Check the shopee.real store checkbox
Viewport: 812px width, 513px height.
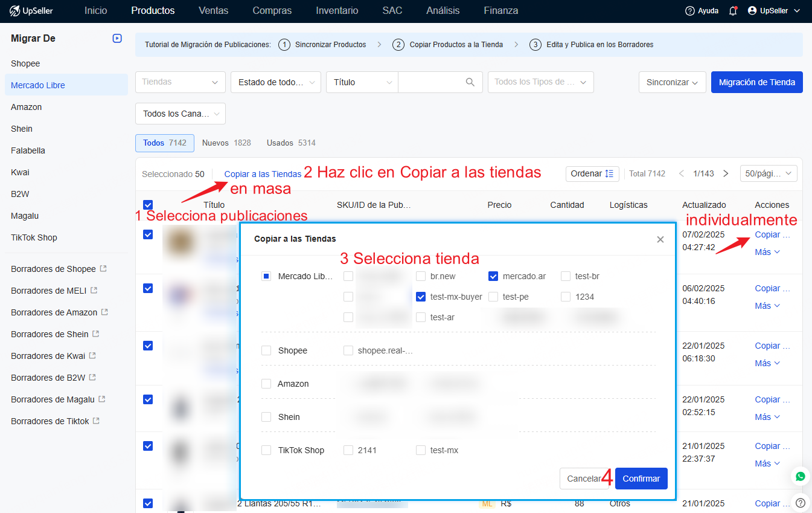pos(348,350)
